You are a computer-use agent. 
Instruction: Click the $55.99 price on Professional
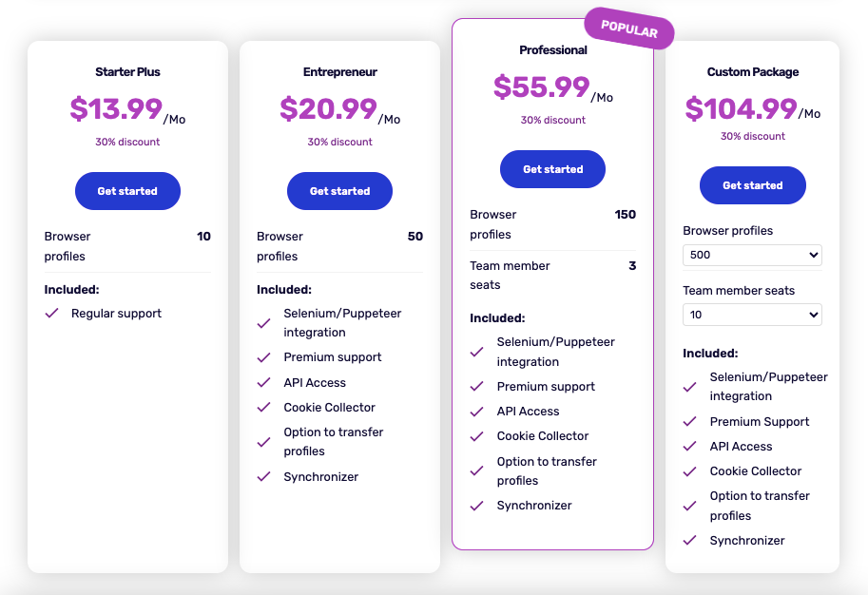pyautogui.click(x=542, y=86)
